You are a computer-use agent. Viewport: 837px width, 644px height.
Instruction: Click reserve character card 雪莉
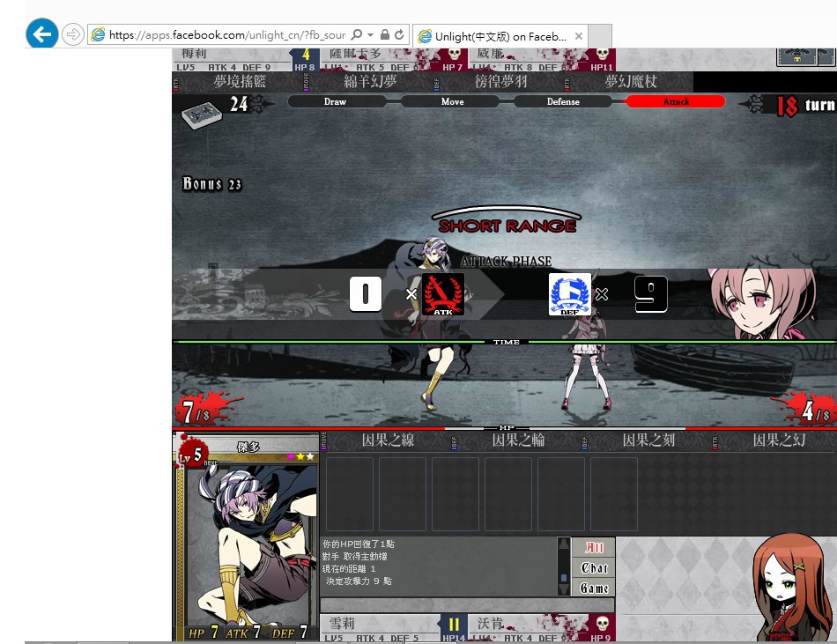394,628
